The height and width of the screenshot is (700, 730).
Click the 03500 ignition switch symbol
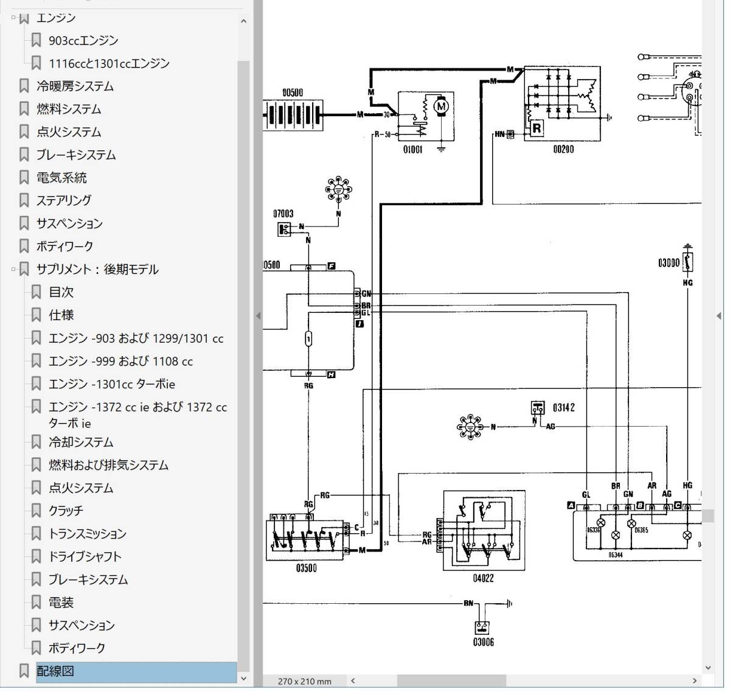pos(306,539)
